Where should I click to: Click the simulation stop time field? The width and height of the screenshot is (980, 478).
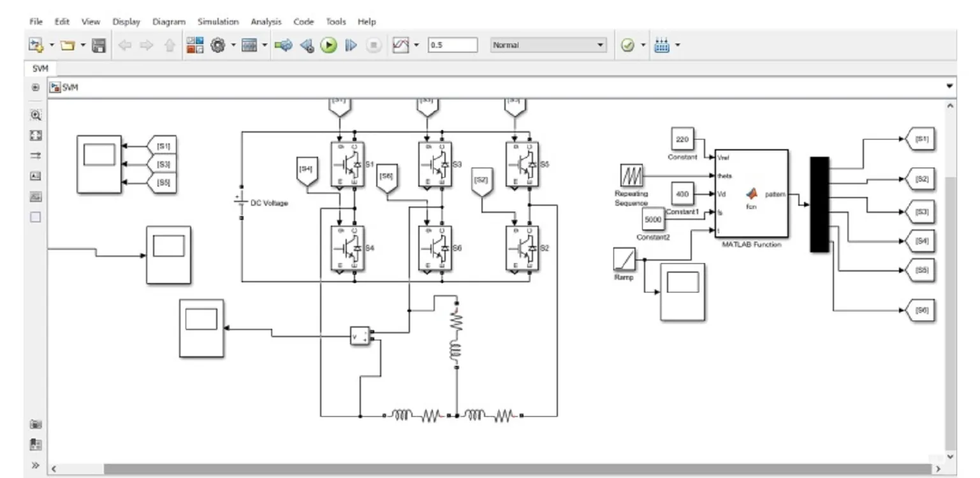(x=453, y=45)
